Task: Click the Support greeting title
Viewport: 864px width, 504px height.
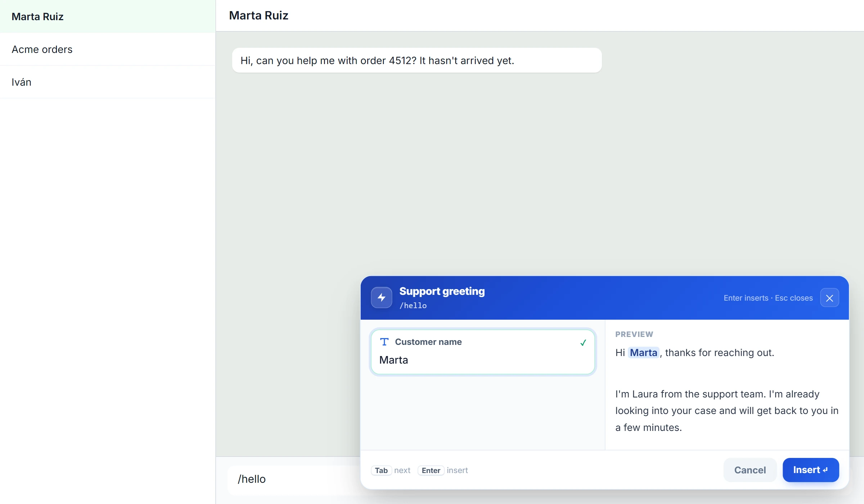Action: tap(442, 291)
